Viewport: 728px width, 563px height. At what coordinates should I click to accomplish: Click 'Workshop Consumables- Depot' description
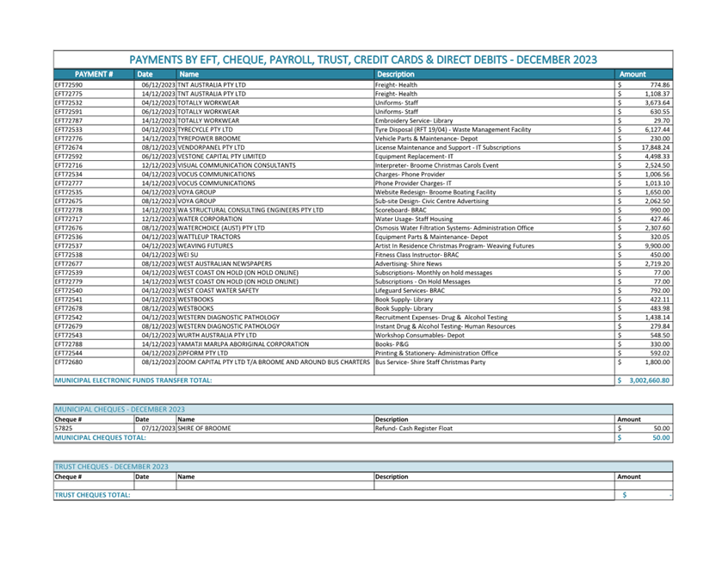pos(420,336)
